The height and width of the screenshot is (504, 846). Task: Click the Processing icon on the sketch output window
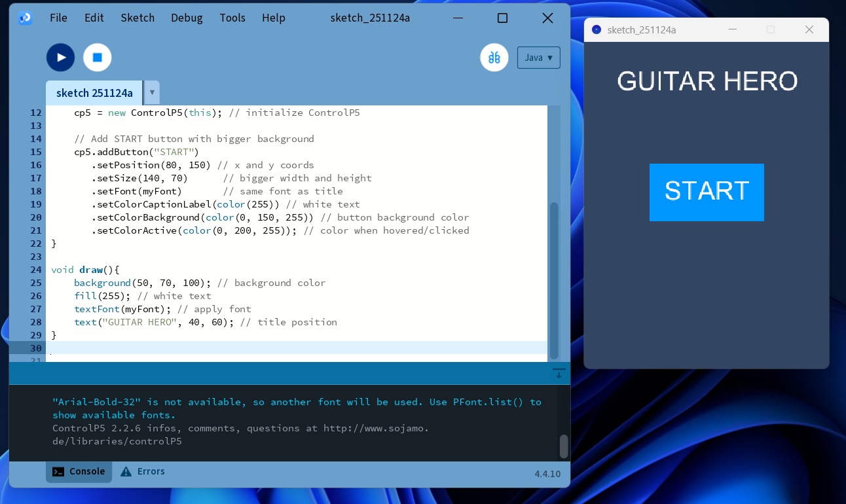click(x=596, y=29)
